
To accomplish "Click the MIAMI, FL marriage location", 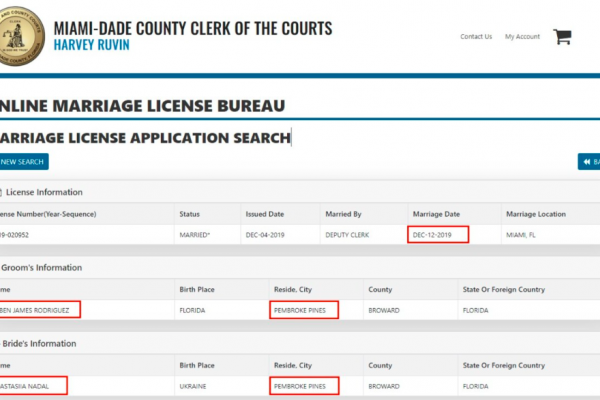I will coord(520,235).
